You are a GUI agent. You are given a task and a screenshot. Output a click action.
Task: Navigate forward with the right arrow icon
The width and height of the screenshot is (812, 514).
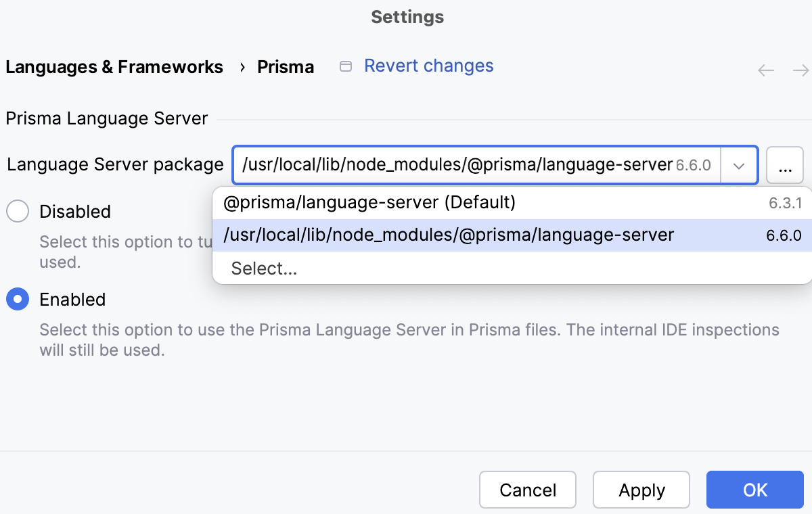click(x=800, y=70)
